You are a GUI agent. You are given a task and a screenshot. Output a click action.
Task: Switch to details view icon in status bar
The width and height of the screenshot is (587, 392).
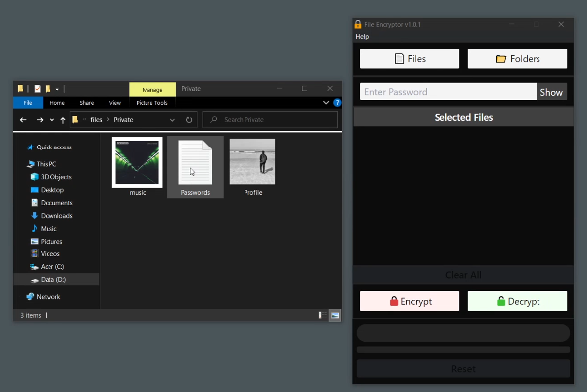pos(322,315)
